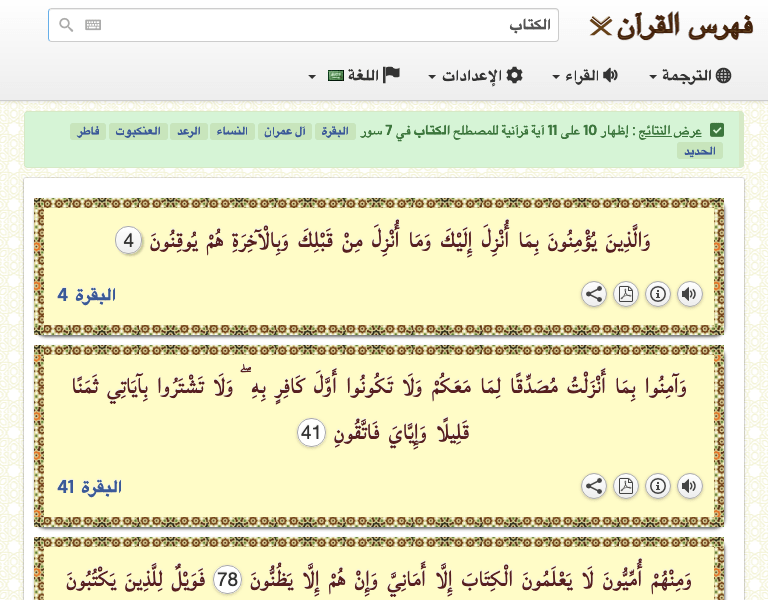The image size is (768, 600).
Task: Open the البقرة 4 verse link
Action: (87, 295)
